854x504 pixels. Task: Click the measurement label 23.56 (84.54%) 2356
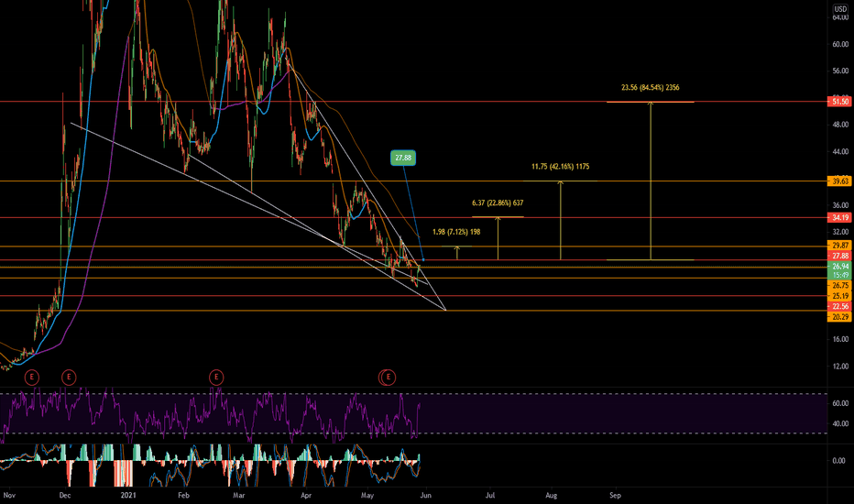click(x=651, y=88)
